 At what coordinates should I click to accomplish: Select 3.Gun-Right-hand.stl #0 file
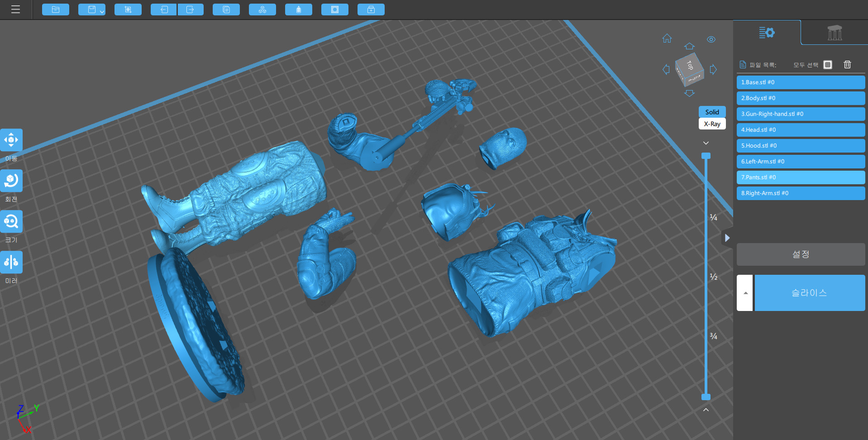coord(801,114)
